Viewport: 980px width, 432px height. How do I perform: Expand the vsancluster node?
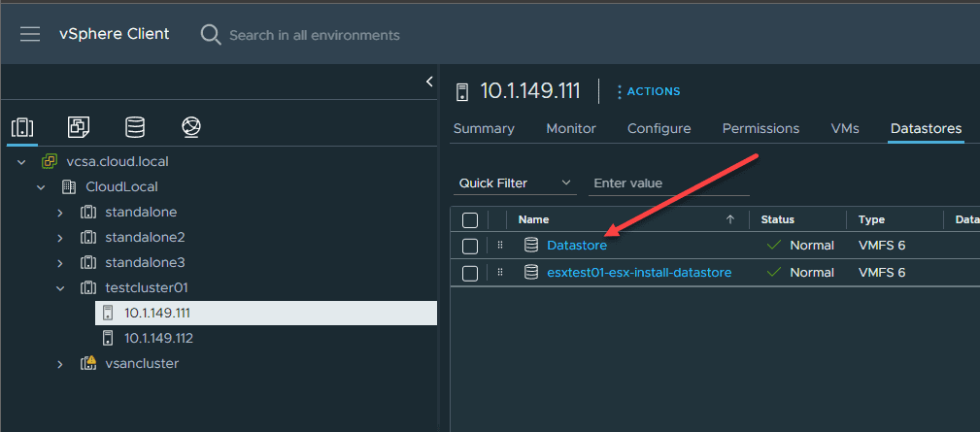coord(60,364)
